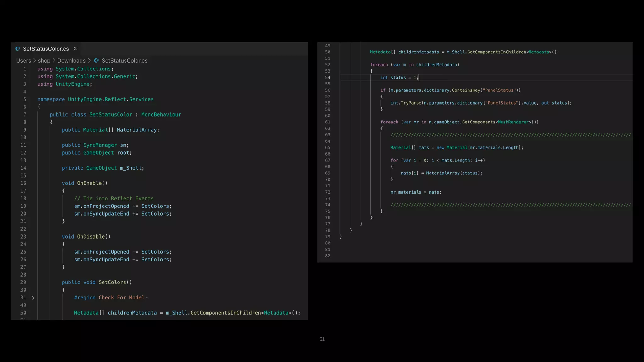Click the 'mr.materials = mats;' line
The image size is (644, 362).
(x=416, y=192)
